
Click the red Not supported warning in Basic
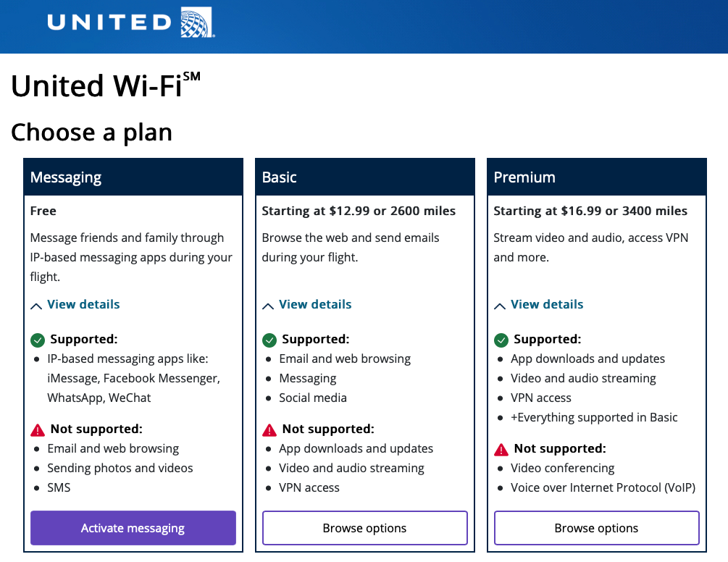click(x=269, y=429)
